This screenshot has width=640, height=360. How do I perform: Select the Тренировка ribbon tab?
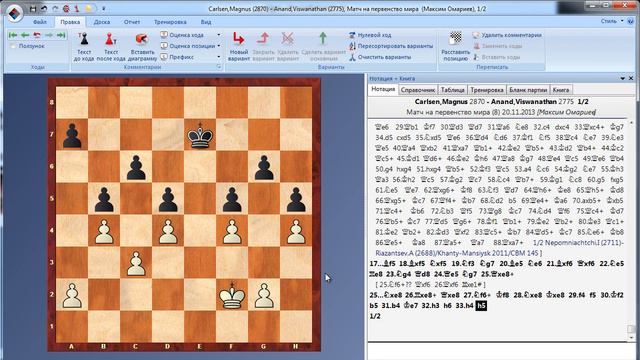[x=170, y=22]
